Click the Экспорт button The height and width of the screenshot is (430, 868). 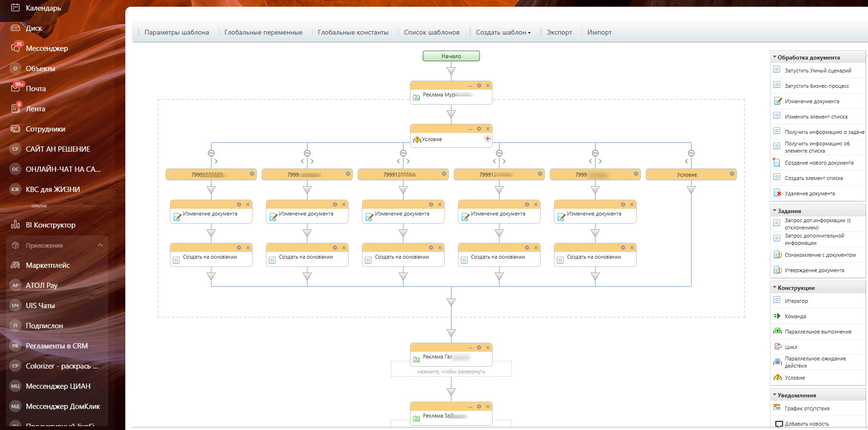pos(559,32)
